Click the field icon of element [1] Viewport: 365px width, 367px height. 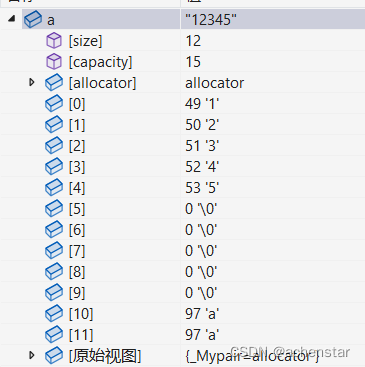click(54, 125)
